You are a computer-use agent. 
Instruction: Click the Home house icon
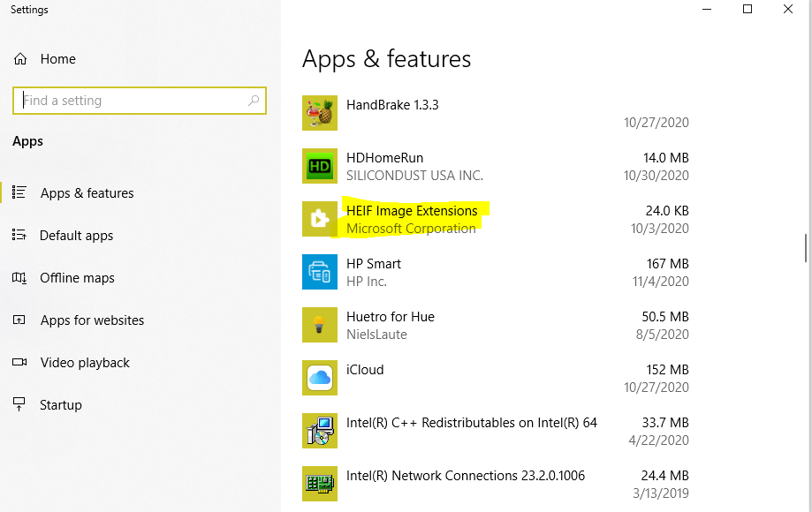[x=20, y=59]
